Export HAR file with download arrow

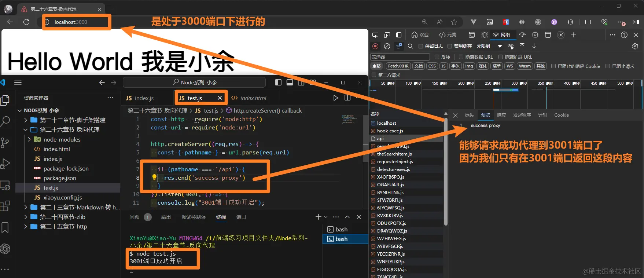(534, 46)
